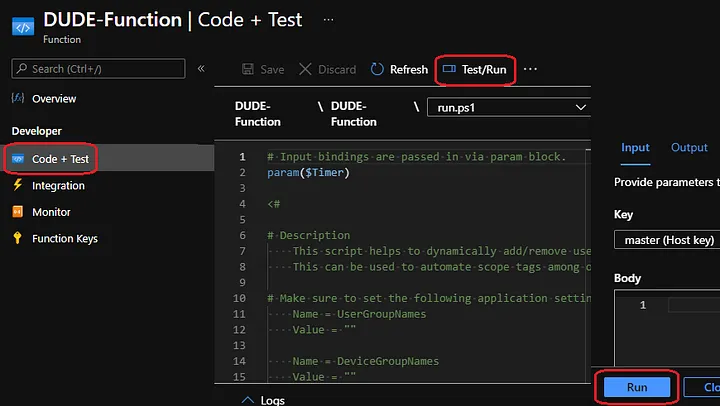Viewport: 720px width, 406px height.
Task: Click the Azure Function code icon in header
Action: point(22,25)
